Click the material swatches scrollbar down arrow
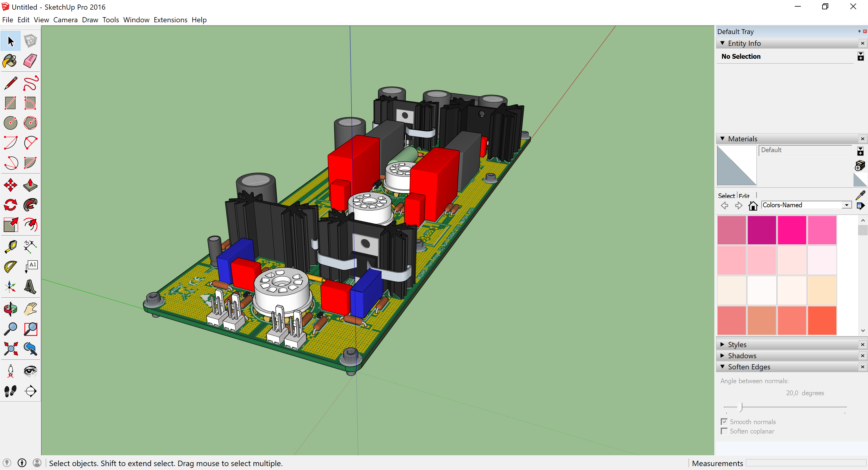Image resolution: width=868 pixels, height=470 pixels. [x=863, y=331]
